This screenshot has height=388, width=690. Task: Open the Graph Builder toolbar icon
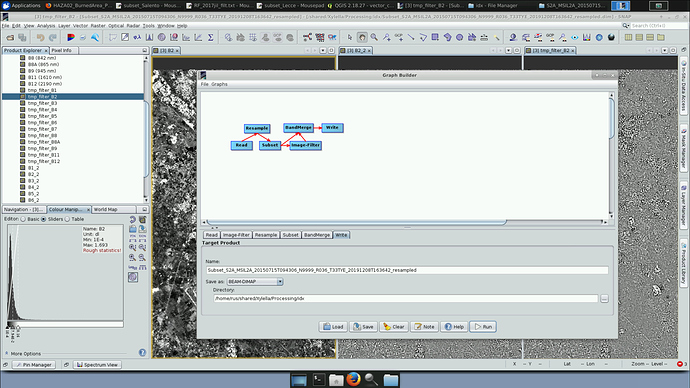(x=307, y=37)
